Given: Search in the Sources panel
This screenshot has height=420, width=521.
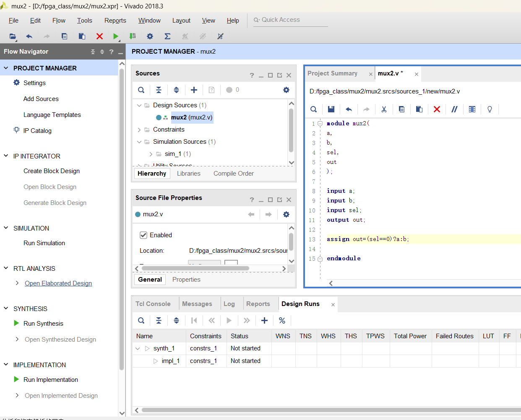Looking at the screenshot, I should tap(141, 90).
